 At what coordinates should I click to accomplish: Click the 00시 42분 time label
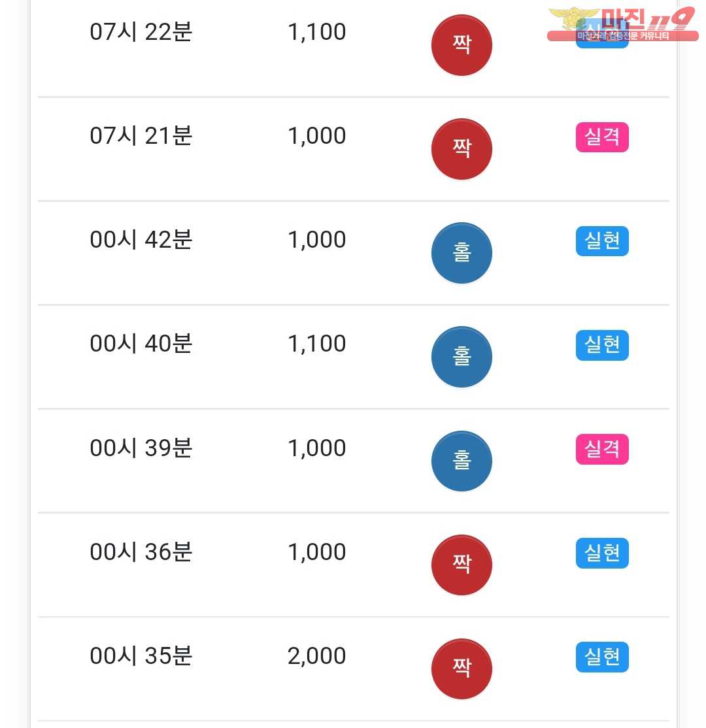[x=141, y=240]
